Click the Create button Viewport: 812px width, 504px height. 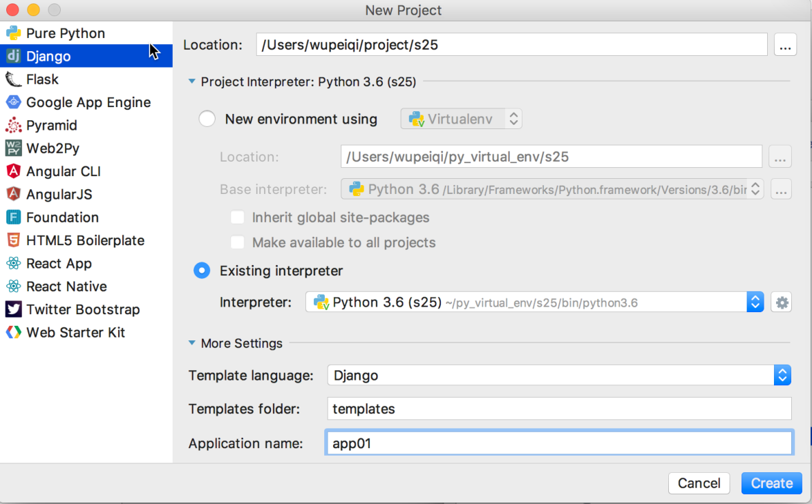pyautogui.click(x=771, y=483)
